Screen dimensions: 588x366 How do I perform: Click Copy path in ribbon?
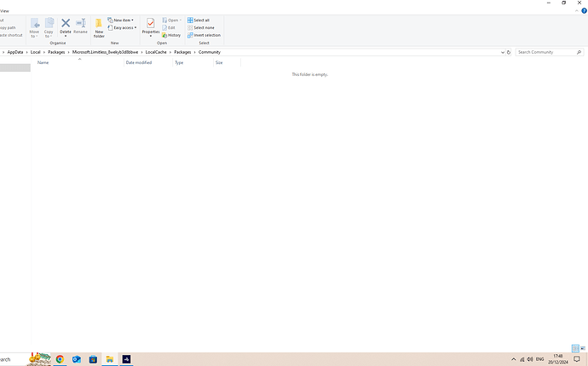coord(8,28)
